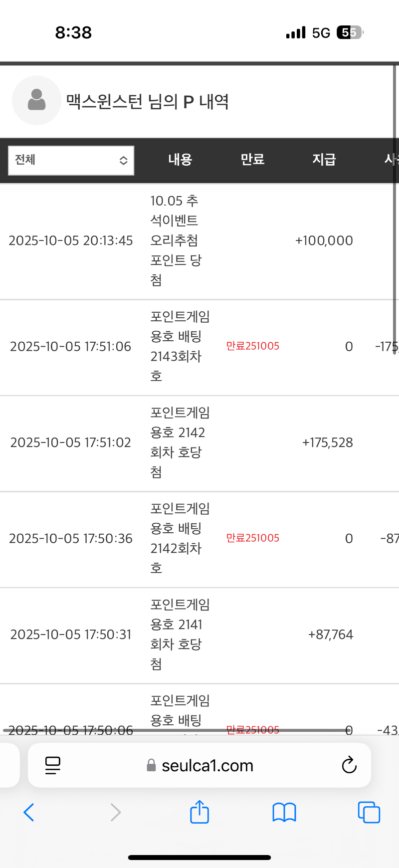Open the 전체 filter dropdown
Viewport: 399px width, 868px height.
(x=71, y=161)
